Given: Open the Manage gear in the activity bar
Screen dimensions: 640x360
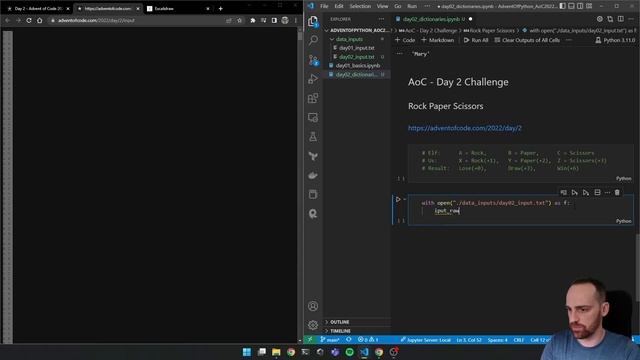Looking at the screenshot, I should click(x=313, y=325).
